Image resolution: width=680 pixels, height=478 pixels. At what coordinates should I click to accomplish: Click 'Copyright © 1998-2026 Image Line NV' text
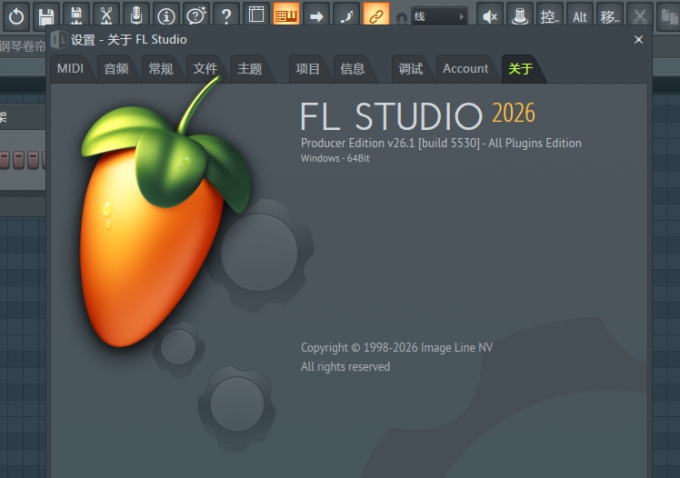397,347
